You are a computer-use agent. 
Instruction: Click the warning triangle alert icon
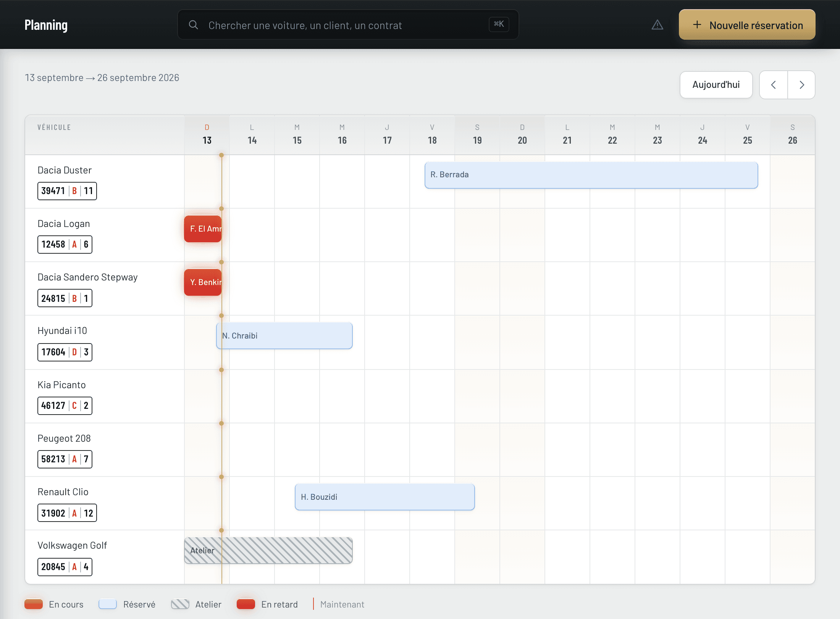click(657, 25)
